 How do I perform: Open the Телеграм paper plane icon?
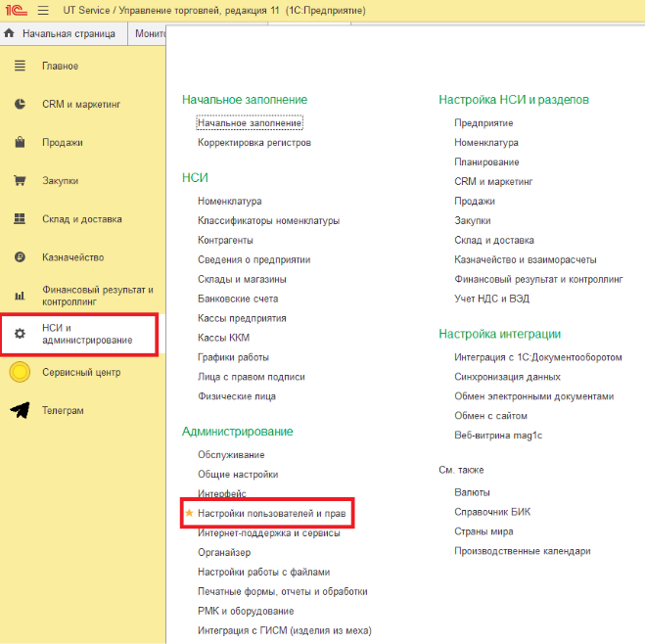[20, 411]
